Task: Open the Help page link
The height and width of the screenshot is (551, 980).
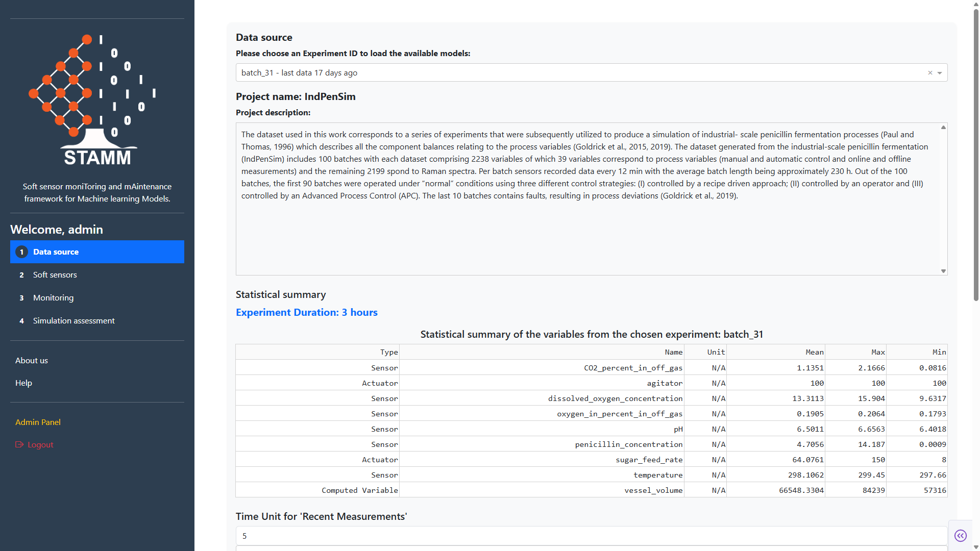Action: pyautogui.click(x=23, y=383)
